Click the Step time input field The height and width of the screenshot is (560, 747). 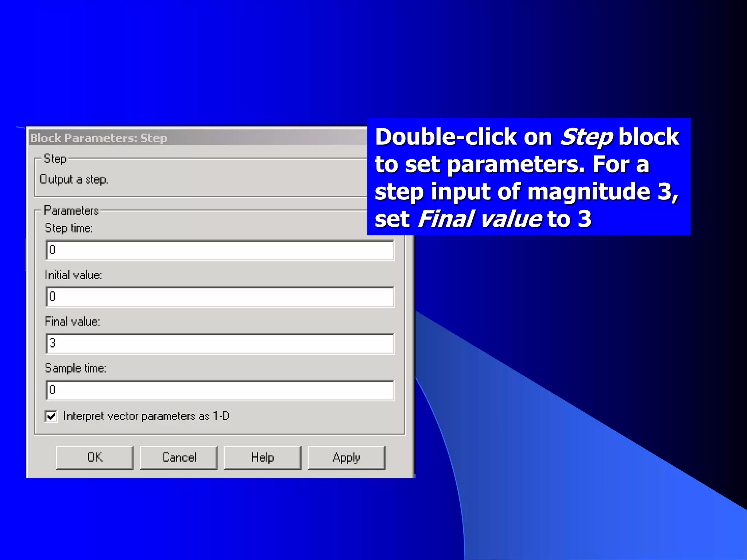[x=220, y=250]
